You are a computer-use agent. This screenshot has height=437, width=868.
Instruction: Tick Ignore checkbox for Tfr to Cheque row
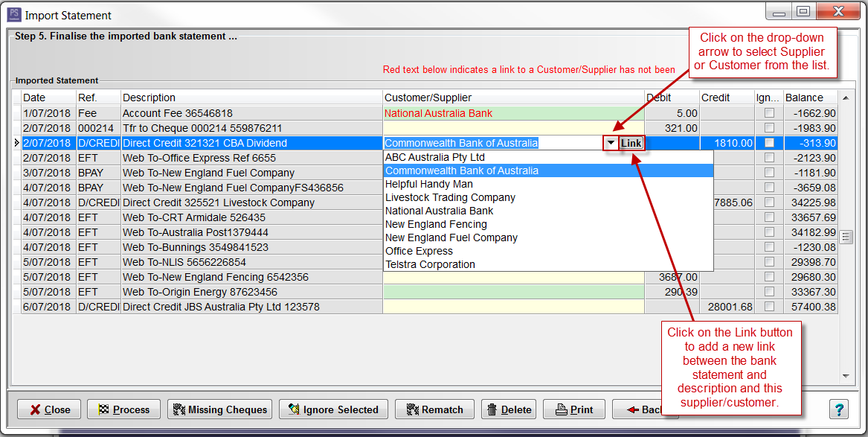[x=769, y=128]
